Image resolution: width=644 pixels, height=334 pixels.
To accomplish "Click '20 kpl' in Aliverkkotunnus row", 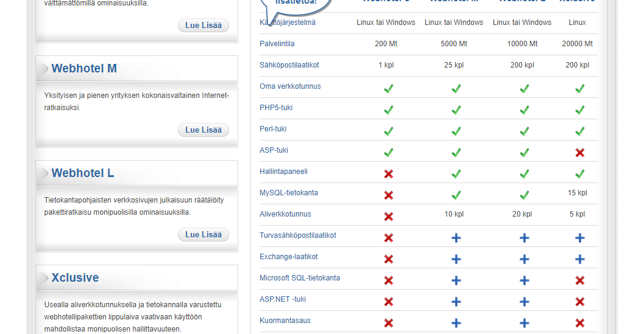I will tap(522, 214).
